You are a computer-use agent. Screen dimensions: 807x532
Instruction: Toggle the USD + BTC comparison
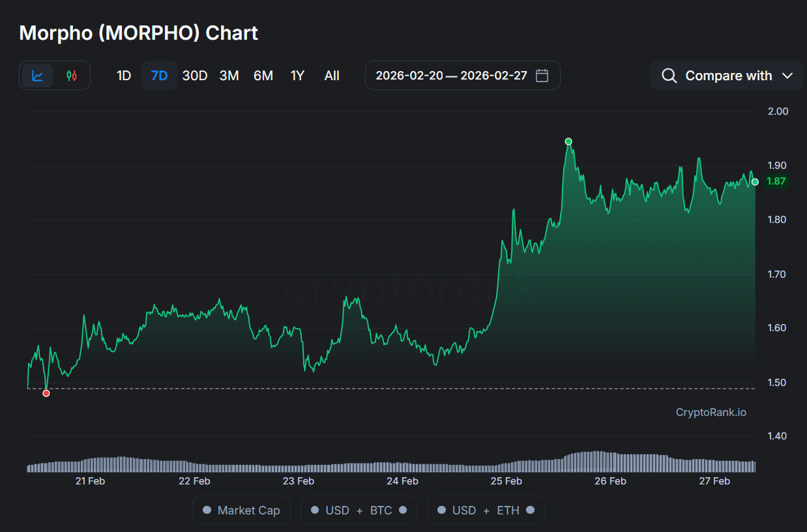(359, 510)
